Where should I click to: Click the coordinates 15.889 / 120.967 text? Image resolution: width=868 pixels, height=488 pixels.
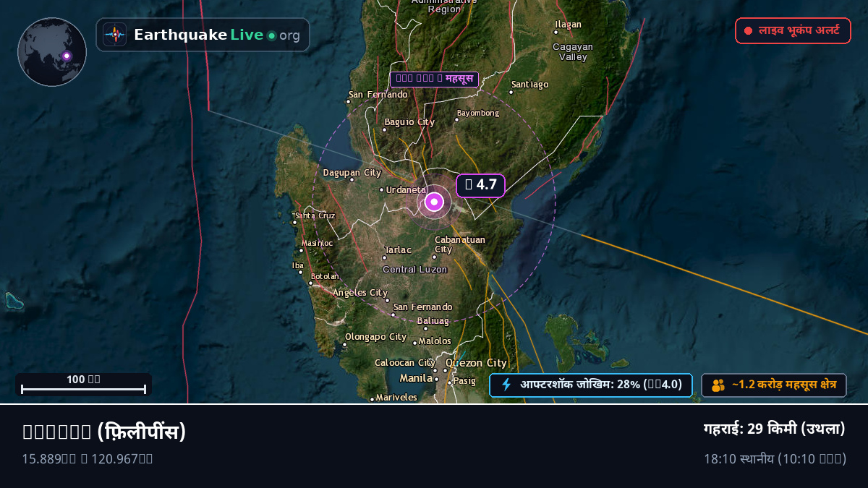click(88, 458)
